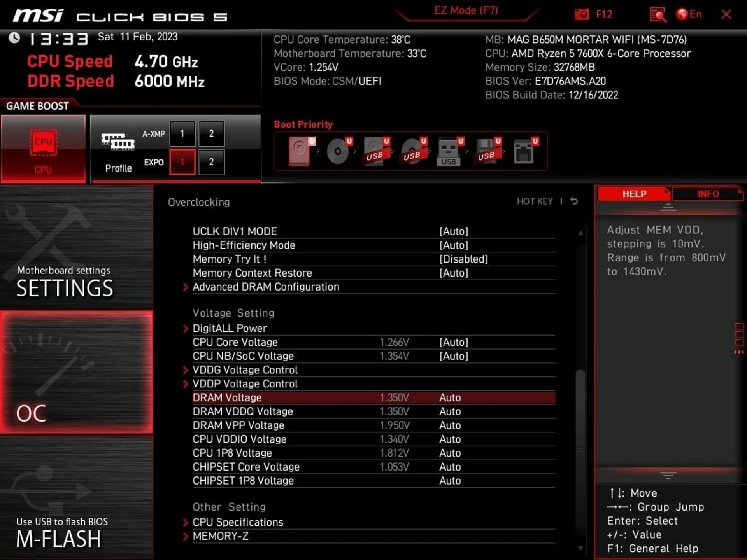This screenshot has width=747, height=560.
Task: Edit the CPU 1P8 Voltage Auto field
Action: point(450,453)
